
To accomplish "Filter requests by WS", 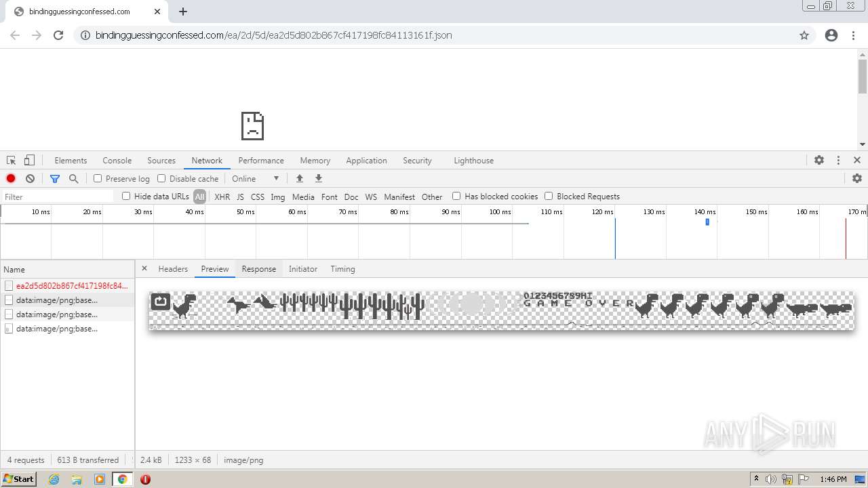I will click(x=371, y=197).
